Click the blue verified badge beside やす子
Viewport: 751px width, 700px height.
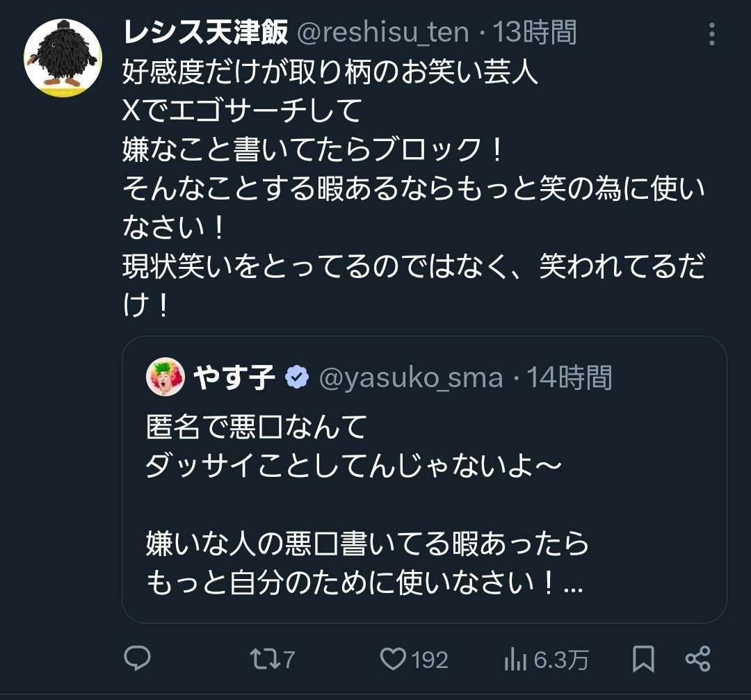click(x=297, y=377)
